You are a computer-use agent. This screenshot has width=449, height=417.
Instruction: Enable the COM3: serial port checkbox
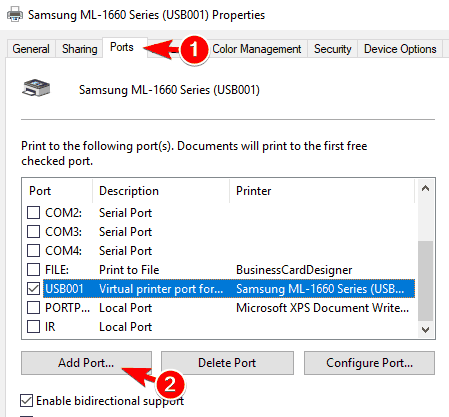tap(33, 231)
